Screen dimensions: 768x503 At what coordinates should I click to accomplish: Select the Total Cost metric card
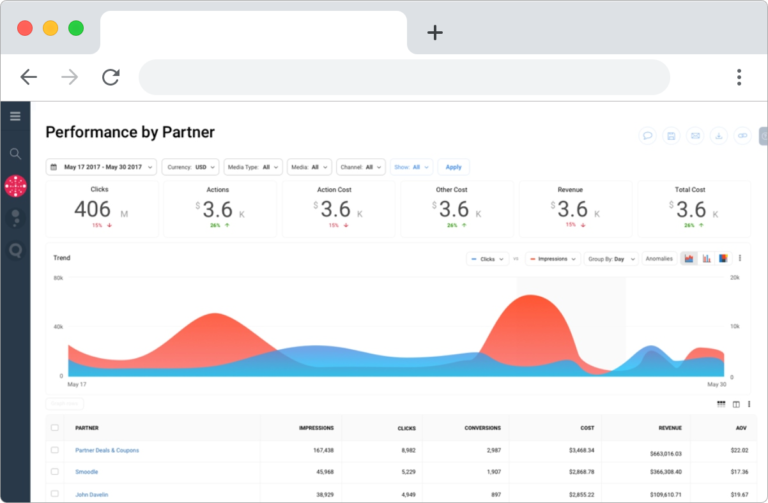(x=694, y=209)
